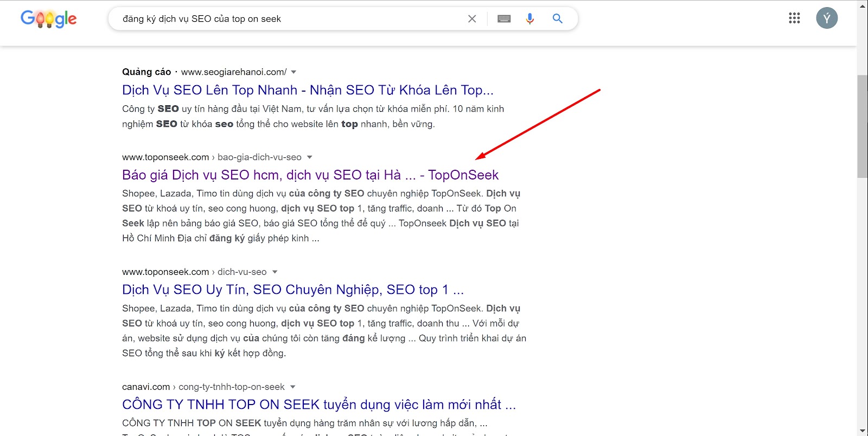Expand options for toponseek dich-vu-seo result
Screen dimensions: 868x436
[x=275, y=272]
